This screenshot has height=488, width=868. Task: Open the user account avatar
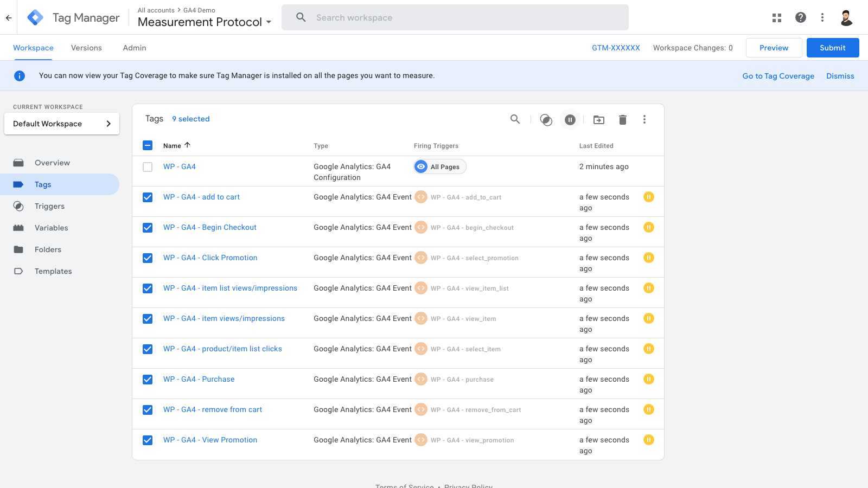(846, 17)
